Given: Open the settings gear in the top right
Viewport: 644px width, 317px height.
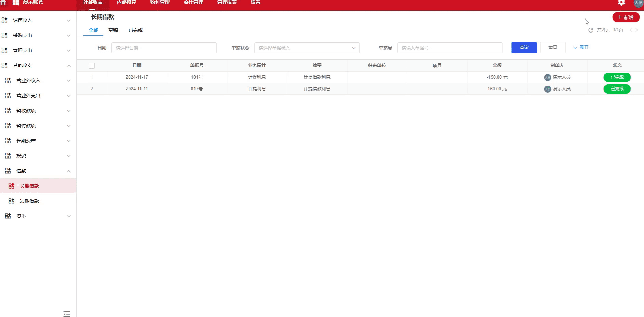Looking at the screenshot, I should [621, 3].
